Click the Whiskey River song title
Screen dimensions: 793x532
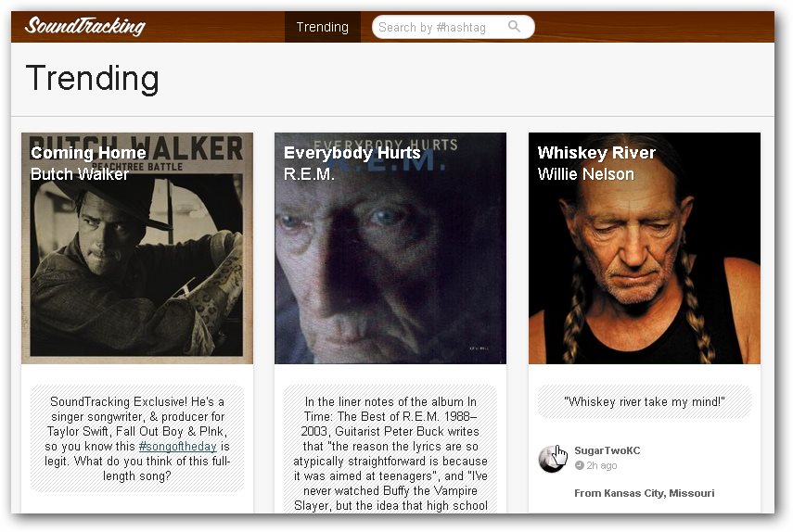click(x=596, y=153)
